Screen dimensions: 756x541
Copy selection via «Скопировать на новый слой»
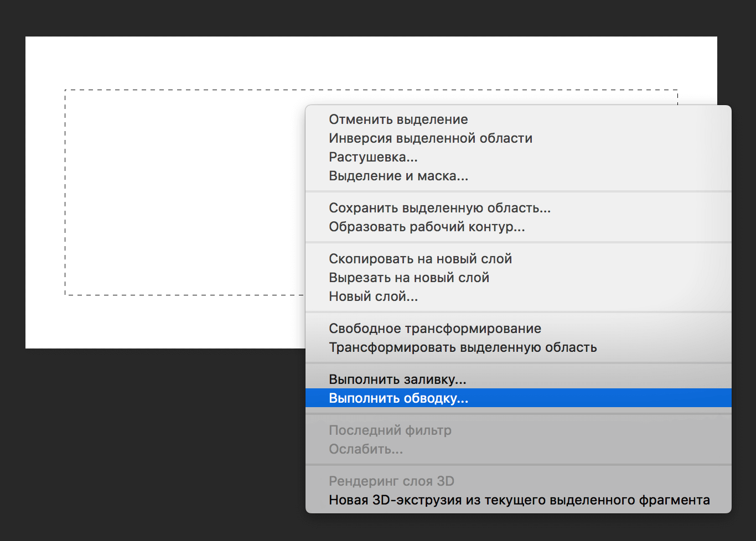click(421, 258)
